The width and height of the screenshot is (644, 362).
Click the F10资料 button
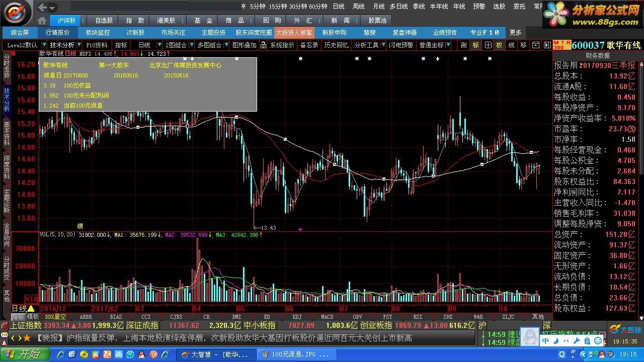pos(97,45)
